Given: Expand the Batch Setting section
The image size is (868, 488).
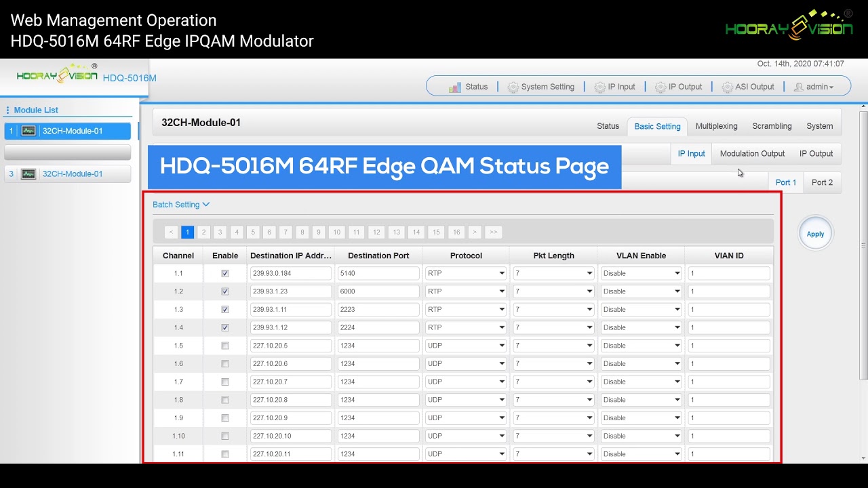Looking at the screenshot, I should (181, 205).
